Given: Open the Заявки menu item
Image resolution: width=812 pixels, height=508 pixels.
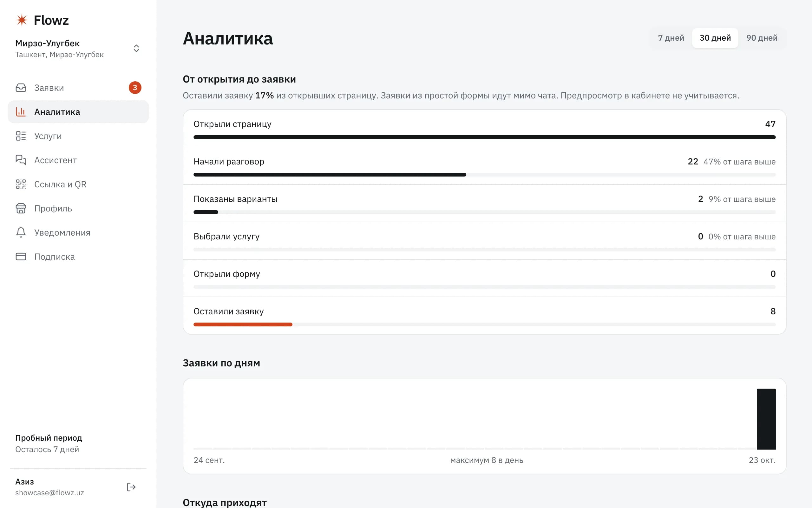Looking at the screenshot, I should coord(78,88).
